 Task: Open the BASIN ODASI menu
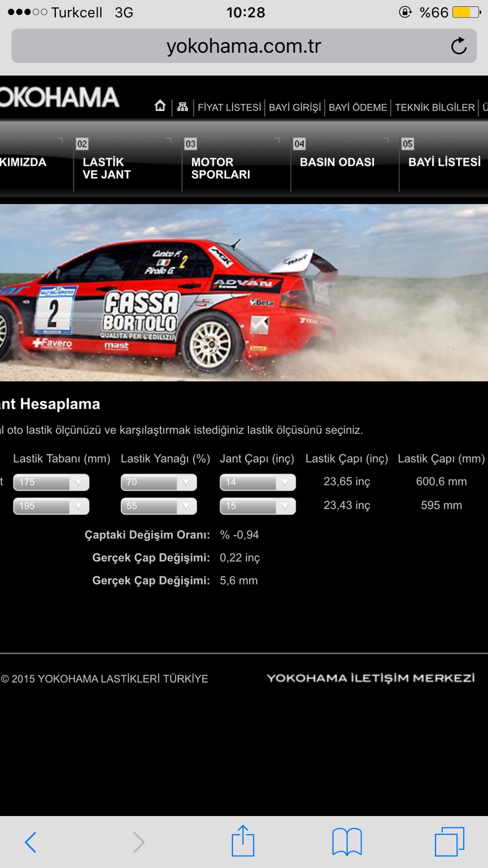pos(337,162)
